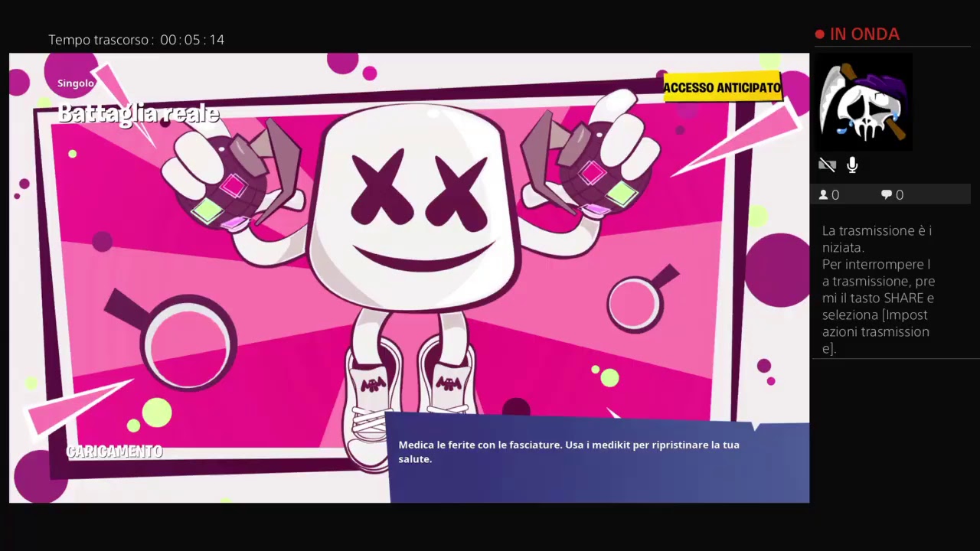This screenshot has height=551, width=980.
Task: Click the microphone icon under the avatar
Action: pos(852,165)
